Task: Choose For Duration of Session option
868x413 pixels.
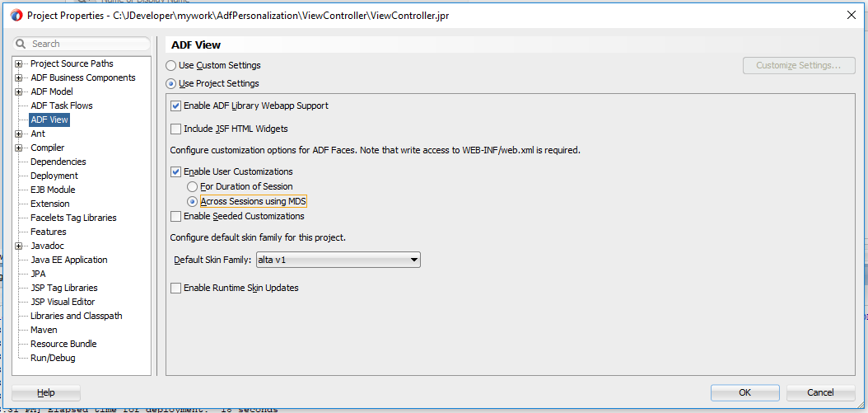Action: click(192, 186)
